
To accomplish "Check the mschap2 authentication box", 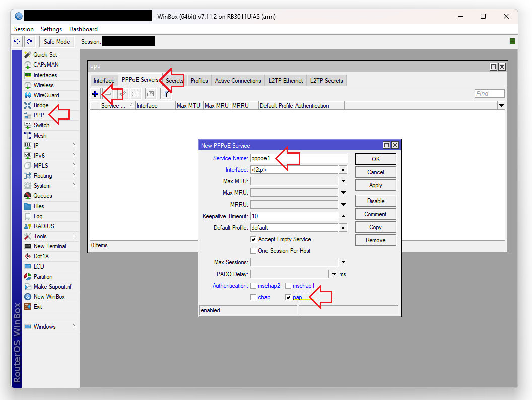I will point(254,286).
